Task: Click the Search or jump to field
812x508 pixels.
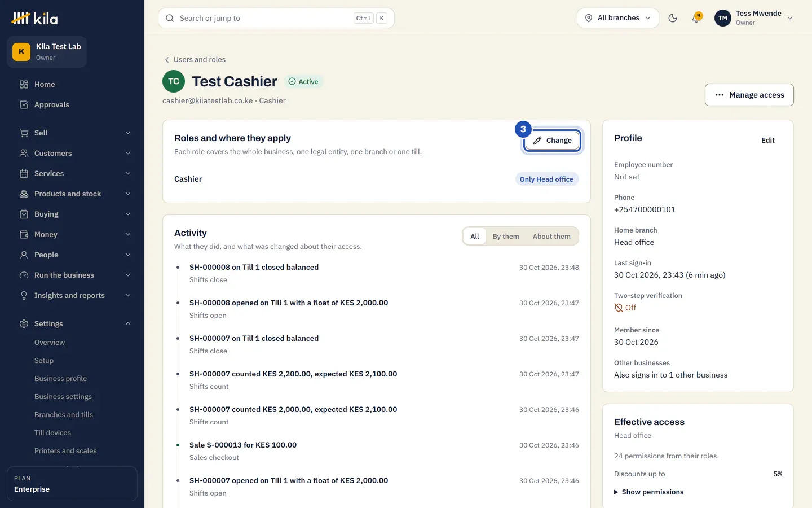Action: 276,18
